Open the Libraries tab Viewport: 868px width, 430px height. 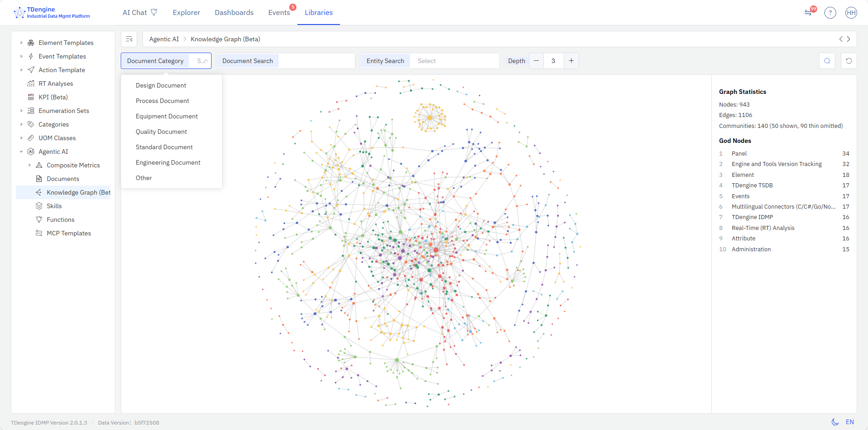[319, 12]
